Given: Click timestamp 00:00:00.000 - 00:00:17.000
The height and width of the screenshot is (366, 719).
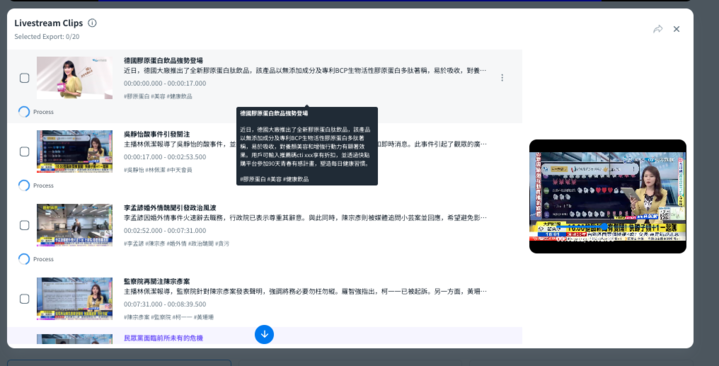Looking at the screenshot, I should tap(165, 83).
